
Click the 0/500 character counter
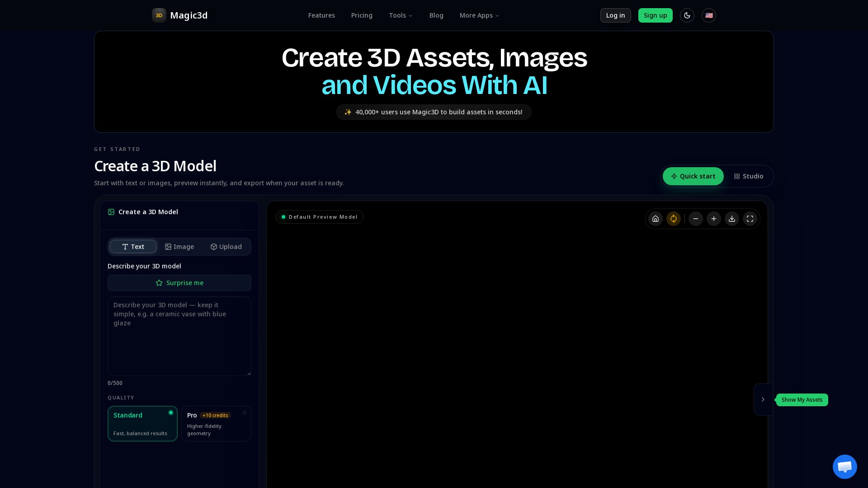click(115, 383)
